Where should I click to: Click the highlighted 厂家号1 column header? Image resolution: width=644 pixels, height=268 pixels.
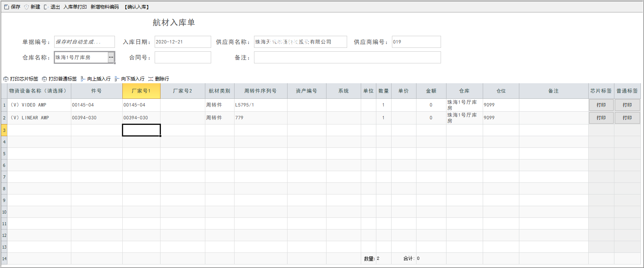pos(141,91)
